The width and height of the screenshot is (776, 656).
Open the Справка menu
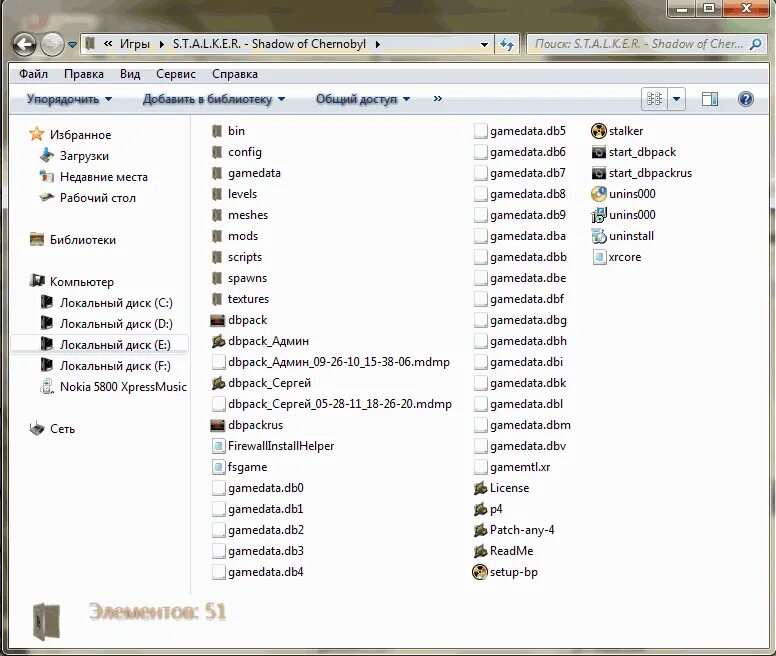[235, 74]
